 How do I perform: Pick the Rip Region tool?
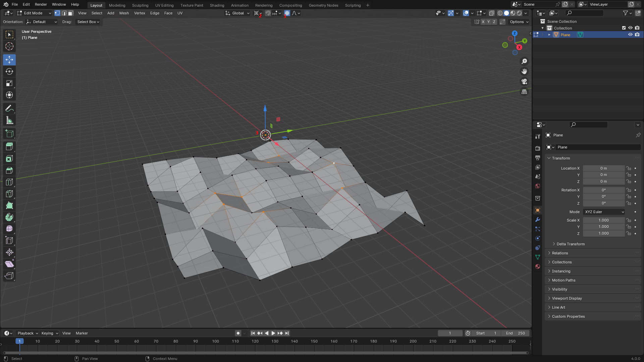coord(9,276)
